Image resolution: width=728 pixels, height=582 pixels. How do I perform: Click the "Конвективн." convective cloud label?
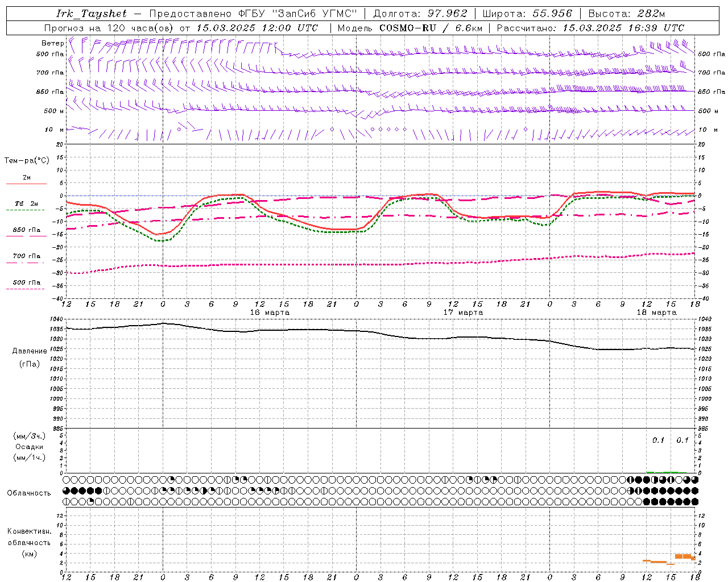tap(29, 531)
